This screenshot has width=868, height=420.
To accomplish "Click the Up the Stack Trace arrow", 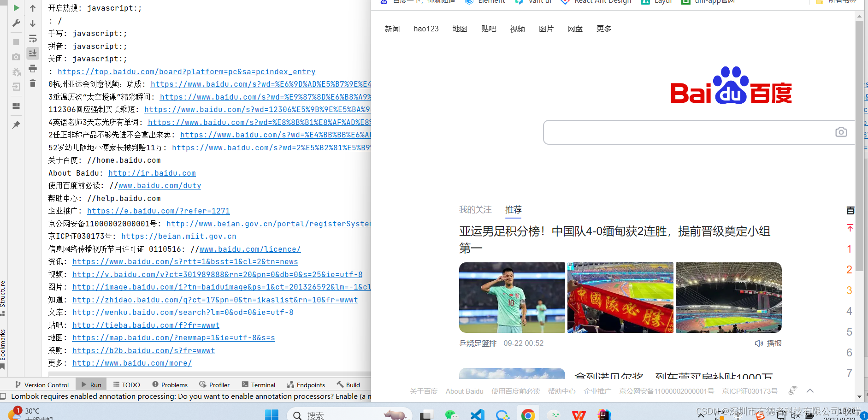I will 33,8.
